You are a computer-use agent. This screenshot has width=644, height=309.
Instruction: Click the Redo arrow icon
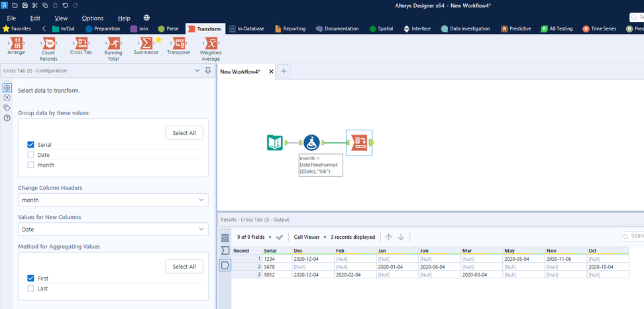[x=75, y=5]
